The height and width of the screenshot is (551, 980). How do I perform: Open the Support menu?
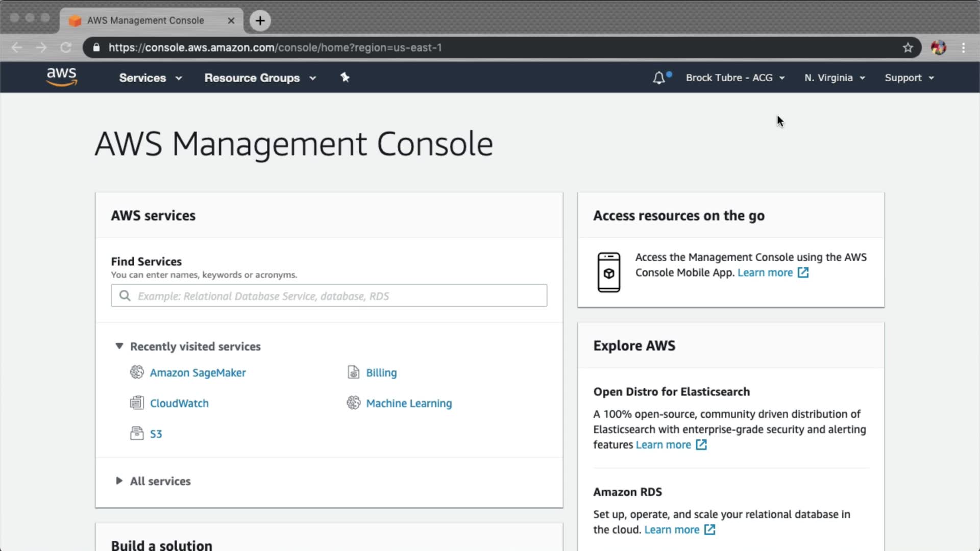(x=909, y=78)
